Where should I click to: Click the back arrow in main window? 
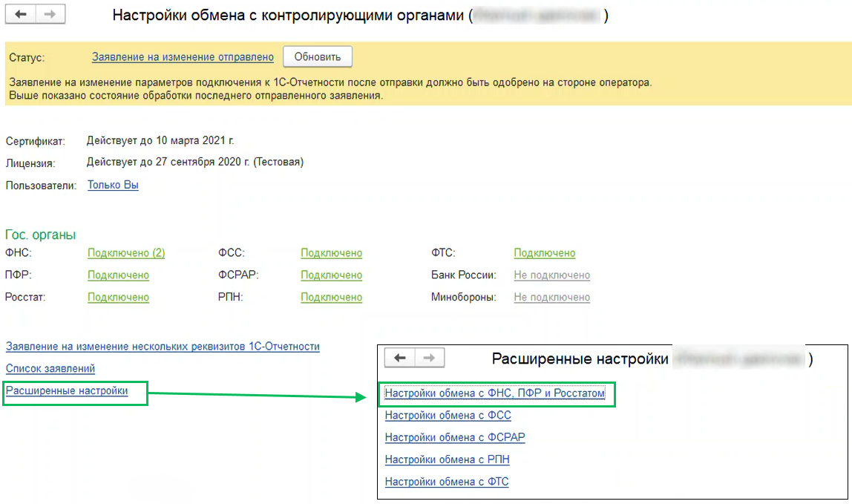(21, 14)
